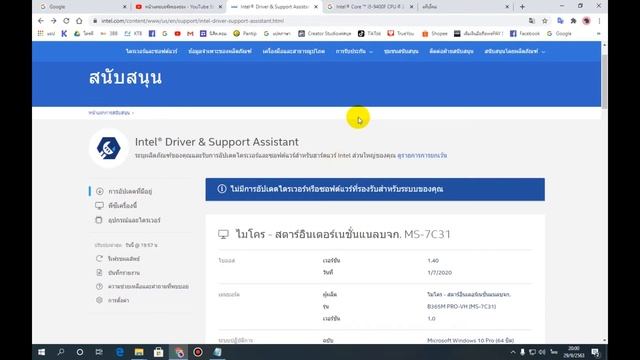Click the rescan refresh icon in sidebar
640x360 pixels.
99,259
